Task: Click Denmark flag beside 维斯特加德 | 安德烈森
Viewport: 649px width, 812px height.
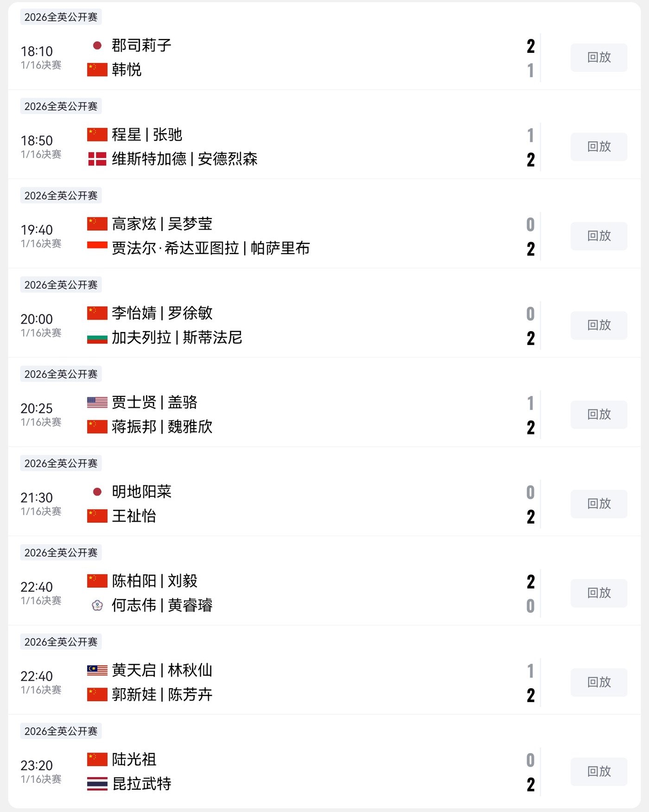Action: pos(97,159)
